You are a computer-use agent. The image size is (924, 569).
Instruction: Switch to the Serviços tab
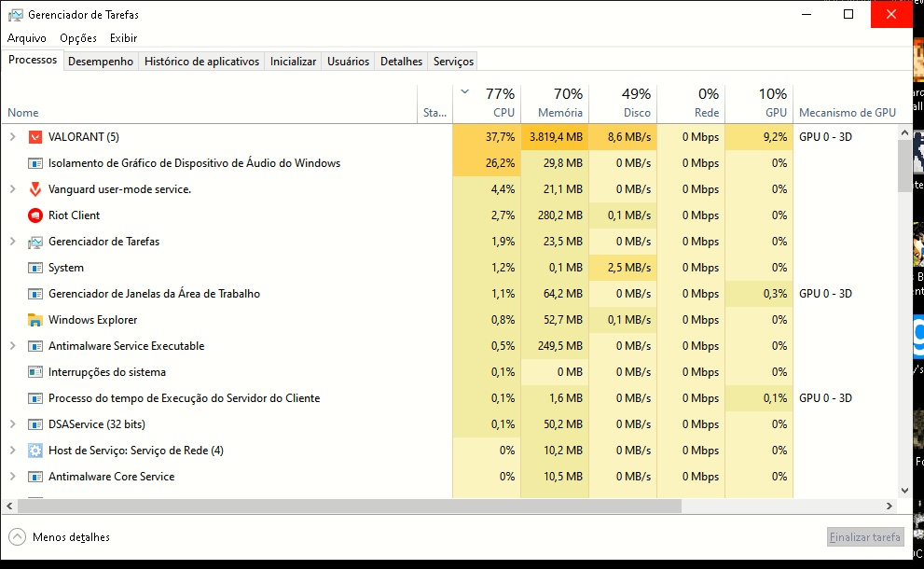tap(453, 62)
